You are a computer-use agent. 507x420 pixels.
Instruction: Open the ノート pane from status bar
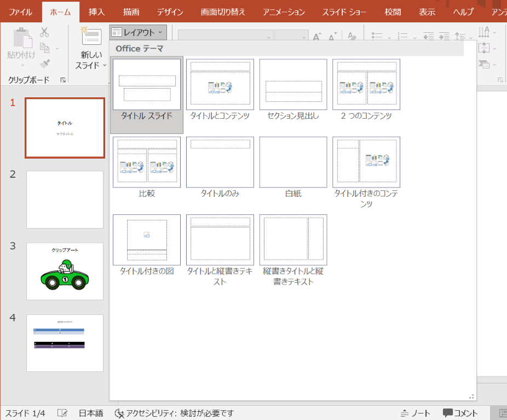[417, 413]
